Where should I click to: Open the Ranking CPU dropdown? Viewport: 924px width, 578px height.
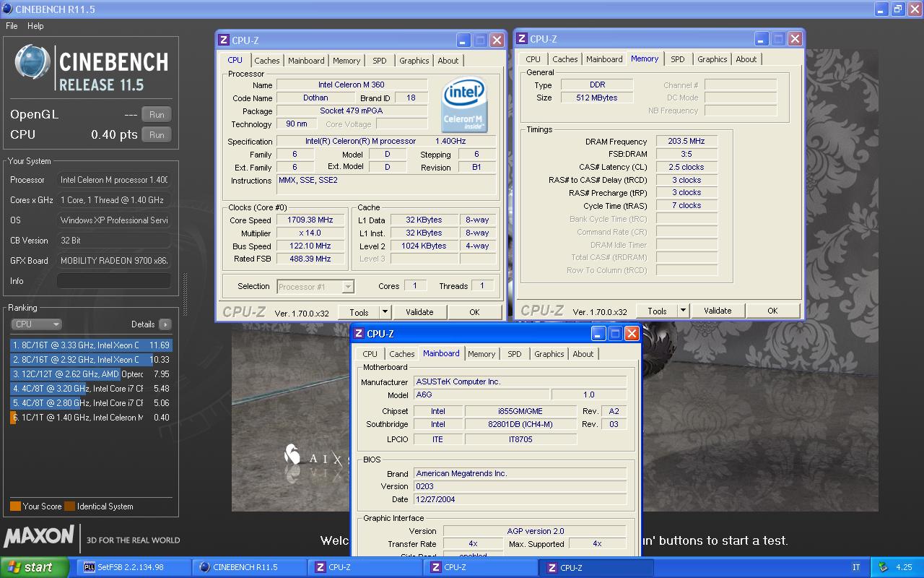point(36,324)
